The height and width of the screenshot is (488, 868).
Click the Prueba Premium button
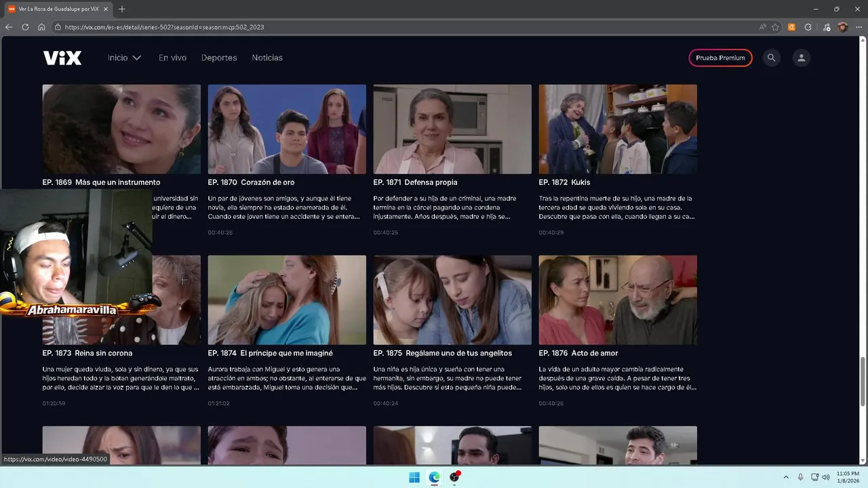(x=720, y=58)
